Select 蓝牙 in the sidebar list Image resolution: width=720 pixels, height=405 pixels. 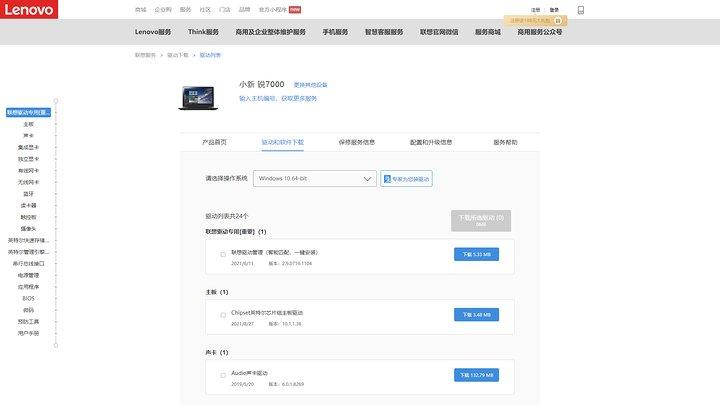click(x=28, y=194)
